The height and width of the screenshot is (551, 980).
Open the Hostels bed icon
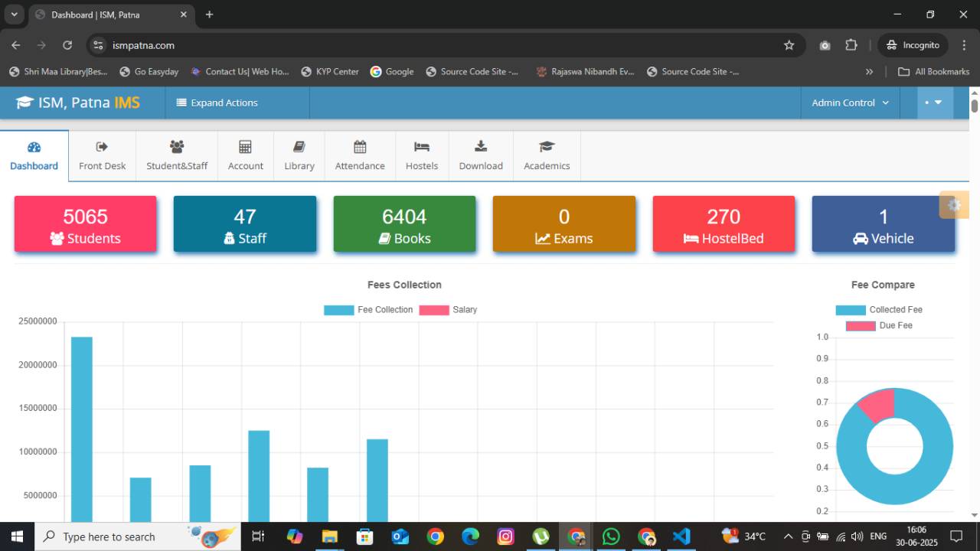coord(422,147)
